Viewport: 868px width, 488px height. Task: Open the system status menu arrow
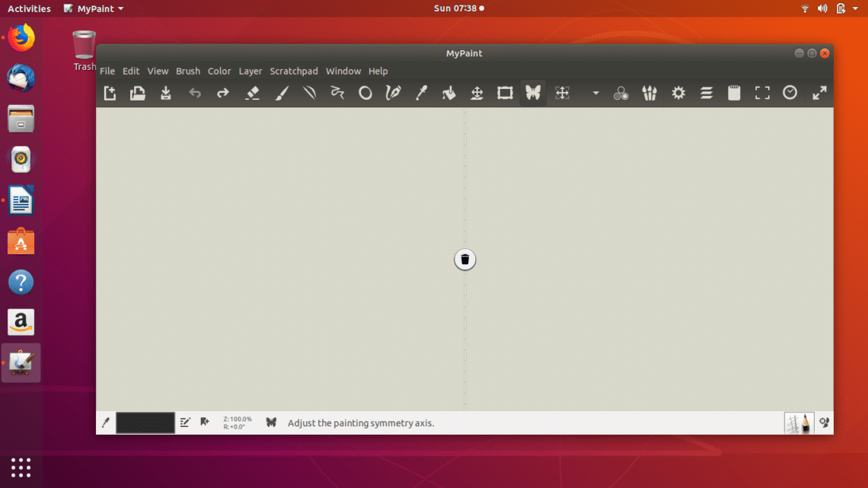tap(856, 8)
